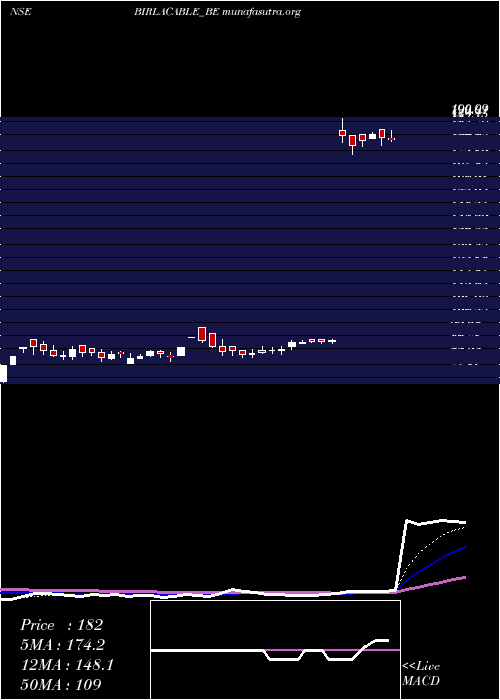Screen dimensions: 500x700
Task: Click the top price axis label
Action: coord(470,109)
